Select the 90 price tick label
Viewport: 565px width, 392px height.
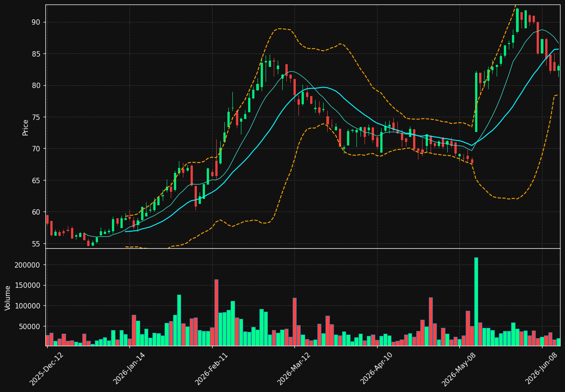tap(36, 22)
